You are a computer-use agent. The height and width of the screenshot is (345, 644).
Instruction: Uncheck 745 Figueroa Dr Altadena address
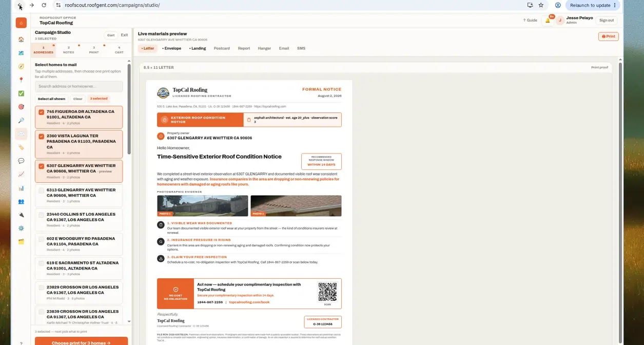pos(42,112)
